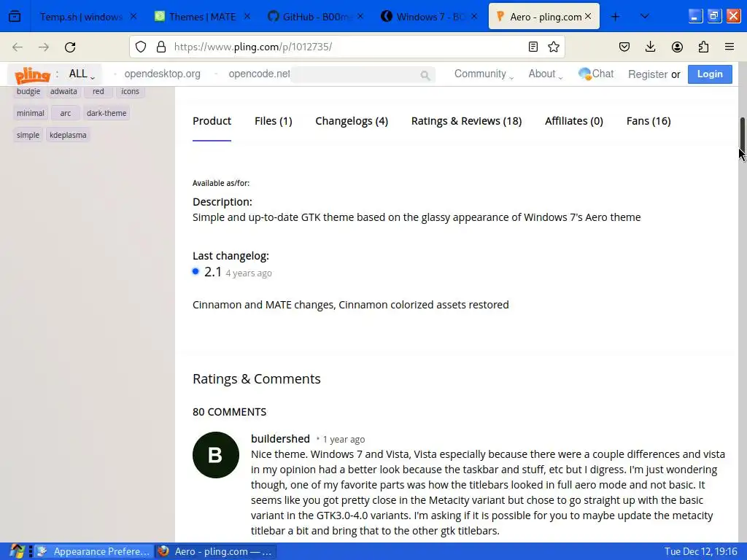Image resolution: width=747 pixels, height=560 pixels.
Task: Expand the ALL category dropdown
Action: [82, 74]
